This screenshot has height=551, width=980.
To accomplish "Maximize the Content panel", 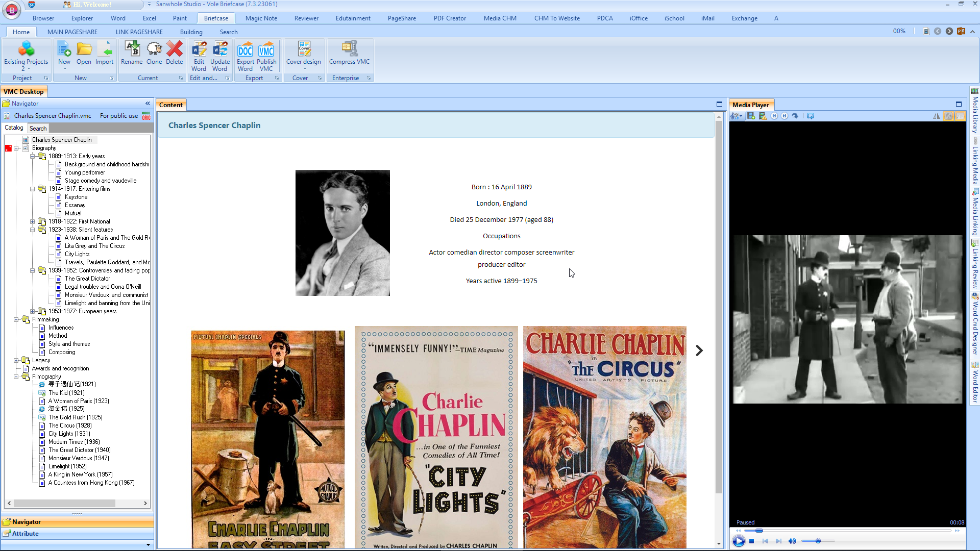I will 719,105.
